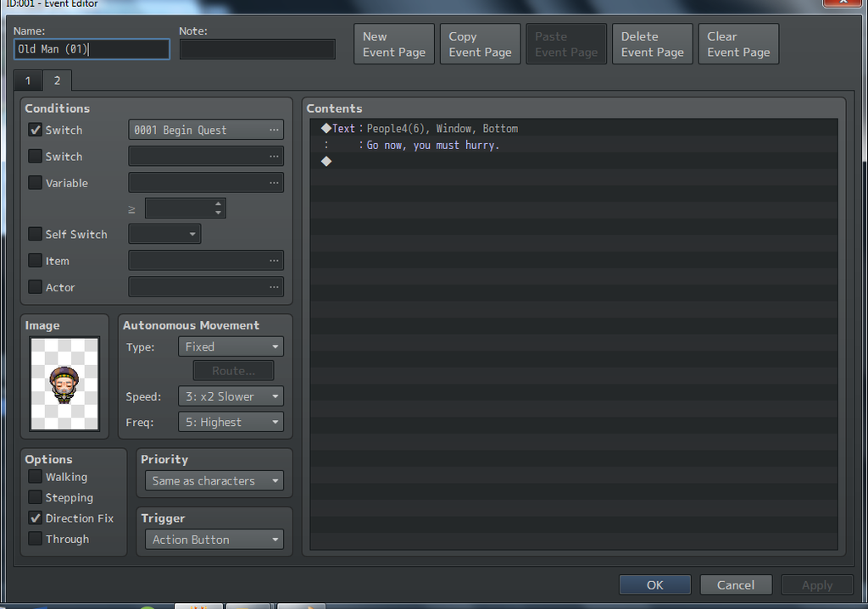
Task: Click the variable value stepper arrows
Action: 219,208
